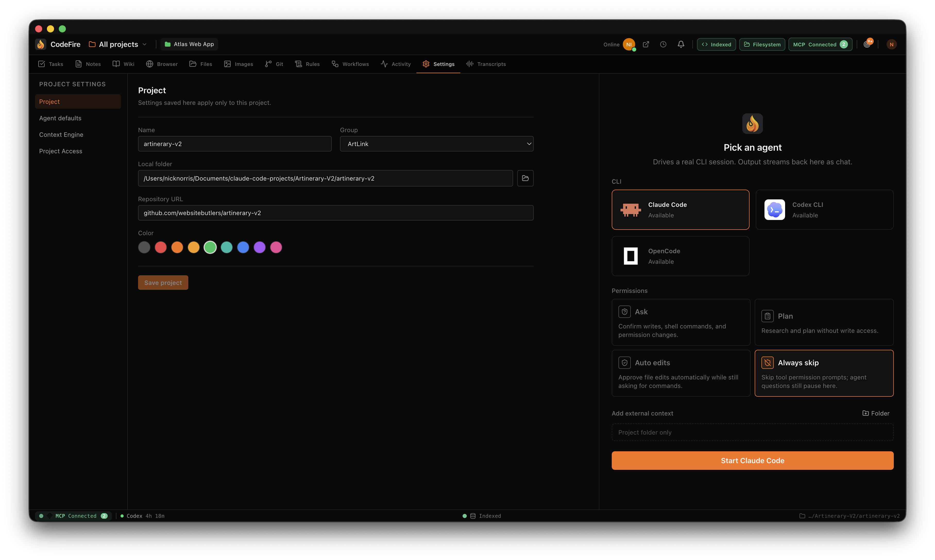Image resolution: width=935 pixels, height=560 pixels.
Task: Click the Codex CLI terminal icon
Action: click(x=775, y=209)
